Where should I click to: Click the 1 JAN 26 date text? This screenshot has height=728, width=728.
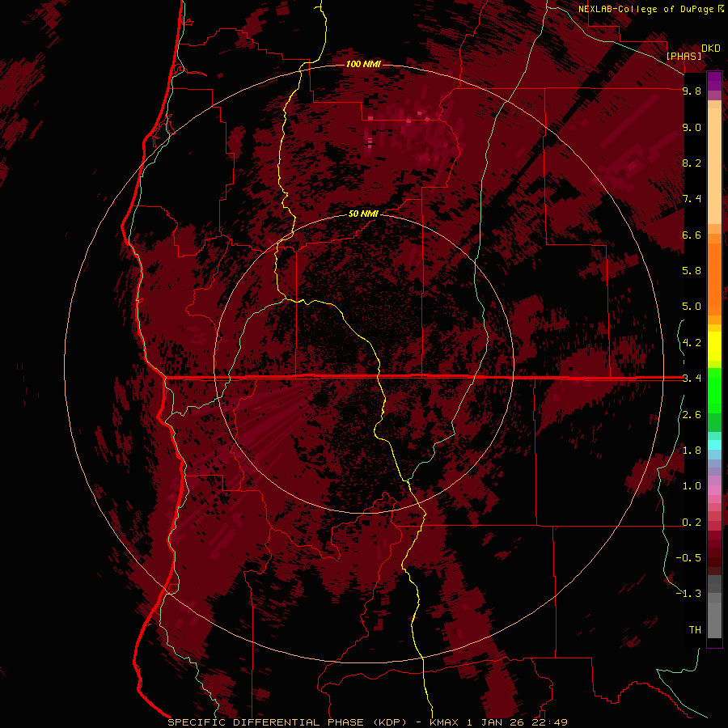click(496, 722)
